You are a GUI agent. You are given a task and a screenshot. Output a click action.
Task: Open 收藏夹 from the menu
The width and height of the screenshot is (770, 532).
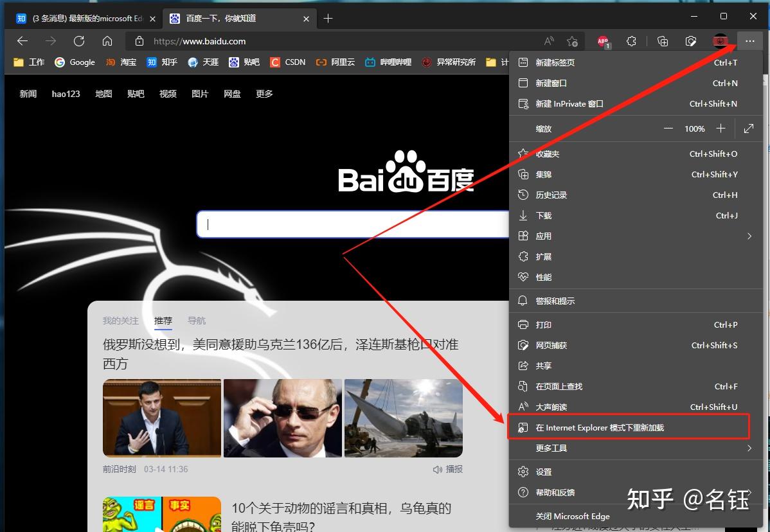coord(636,154)
